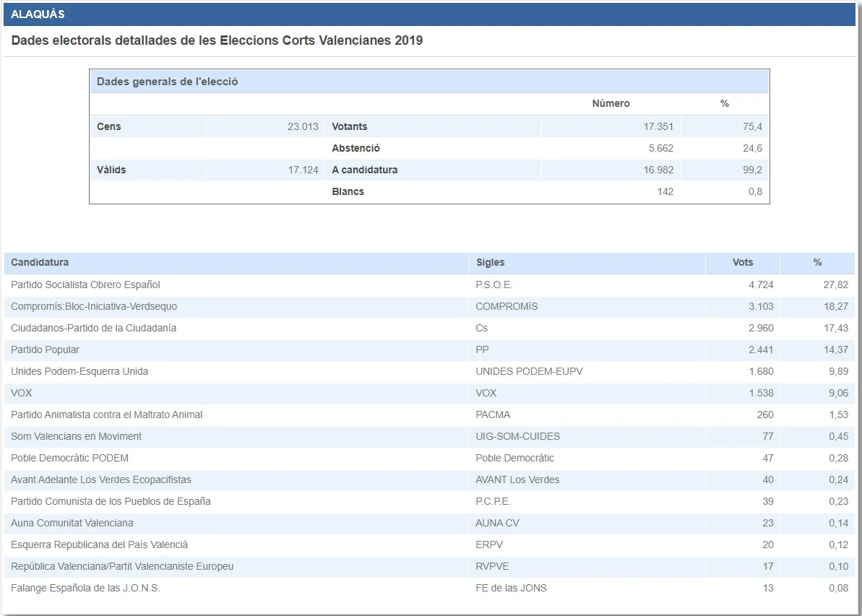Click the ALAQUÀS header title

[38, 14]
